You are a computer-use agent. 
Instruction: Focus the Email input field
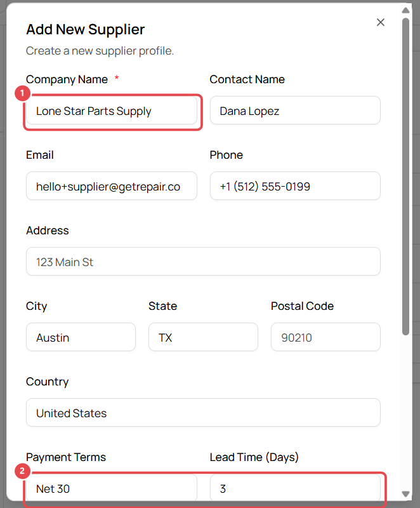tap(112, 186)
